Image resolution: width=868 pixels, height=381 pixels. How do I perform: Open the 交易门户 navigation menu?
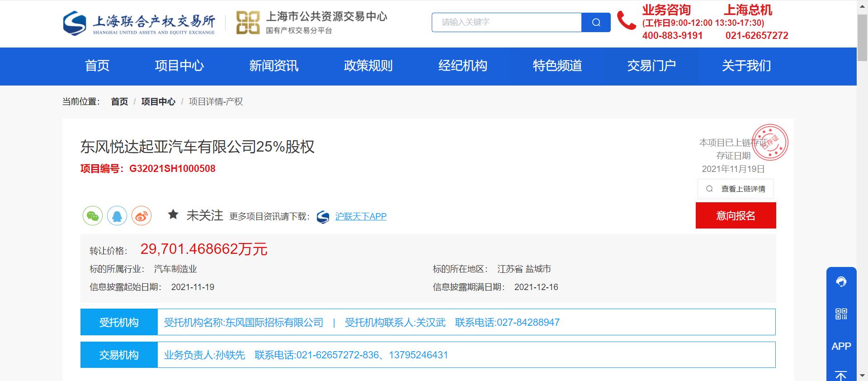[652, 66]
